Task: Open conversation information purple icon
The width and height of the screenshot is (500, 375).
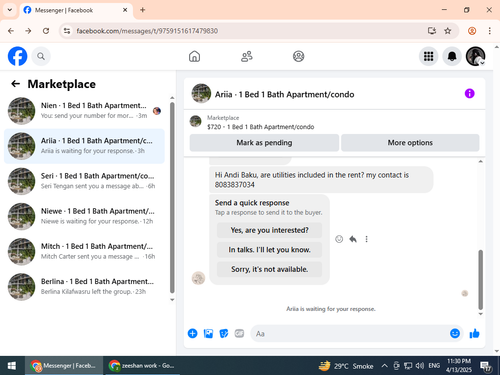Action: coord(469,94)
